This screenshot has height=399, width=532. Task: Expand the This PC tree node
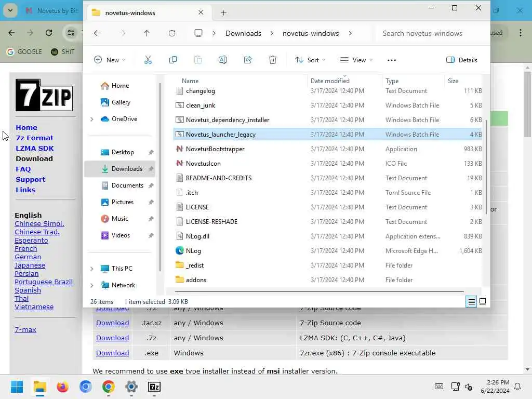[91, 269]
